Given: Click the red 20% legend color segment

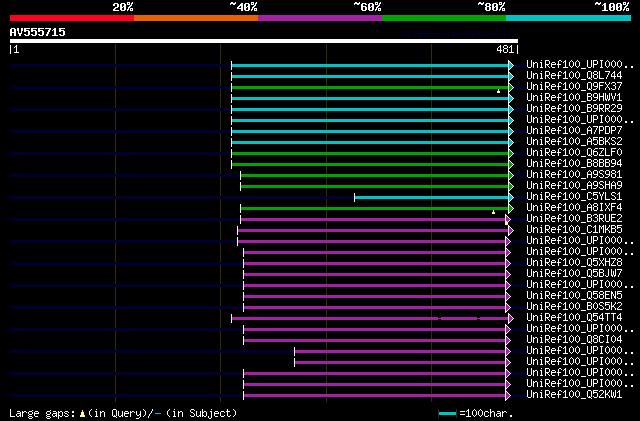Looking at the screenshot, I should click(x=71, y=17).
